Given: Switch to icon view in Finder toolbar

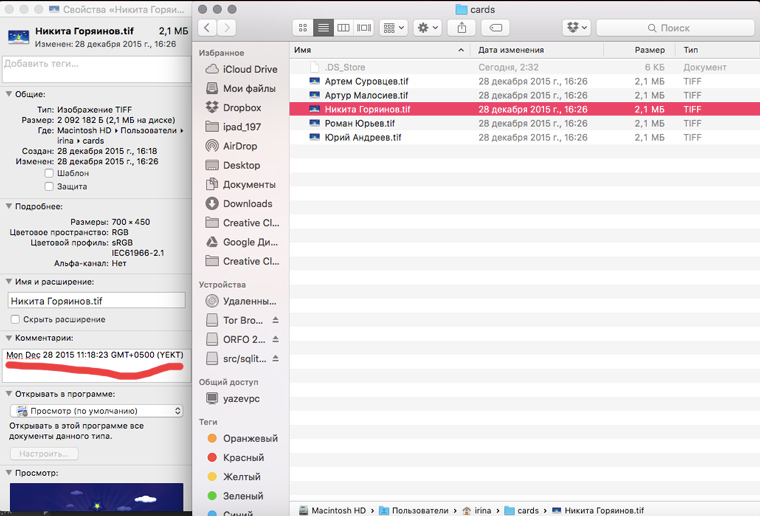Looking at the screenshot, I should [x=303, y=28].
